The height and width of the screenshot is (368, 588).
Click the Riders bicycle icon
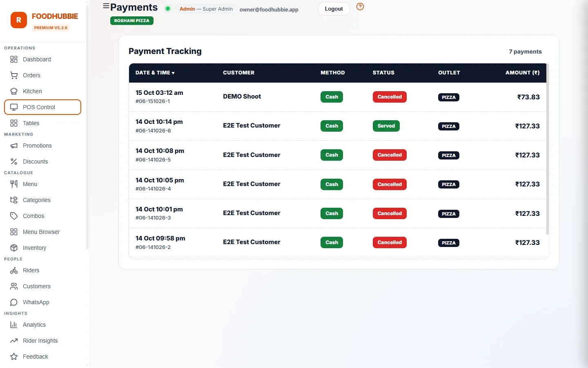(14, 270)
